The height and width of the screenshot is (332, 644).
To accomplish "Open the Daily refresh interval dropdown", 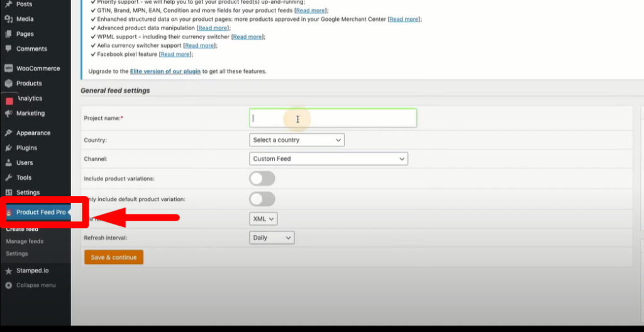I will click(272, 238).
